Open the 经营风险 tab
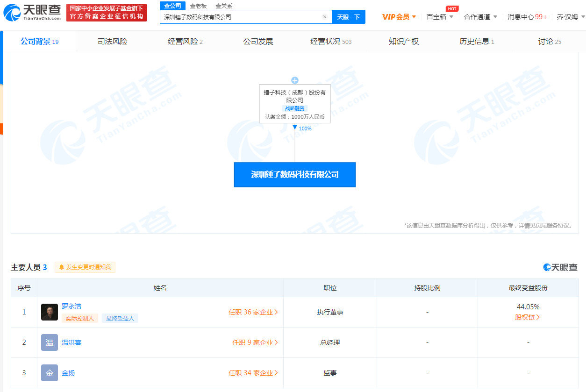Viewport: 586px width, 392px height. [x=185, y=42]
